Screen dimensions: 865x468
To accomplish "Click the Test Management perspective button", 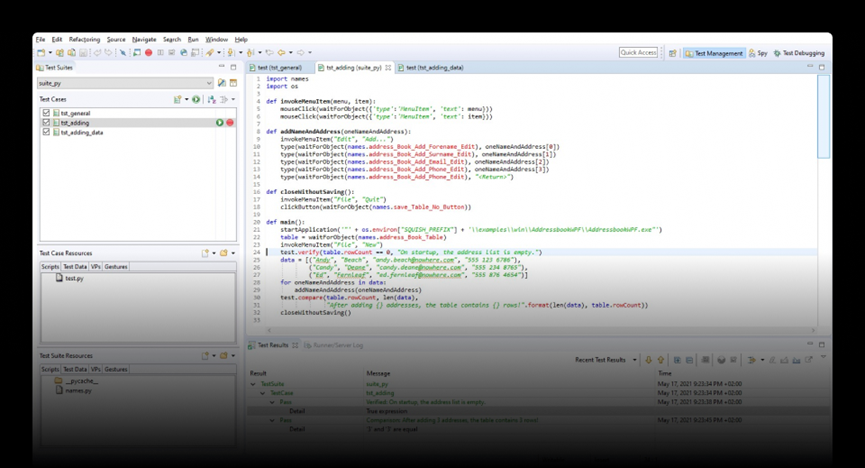I will 714,53.
